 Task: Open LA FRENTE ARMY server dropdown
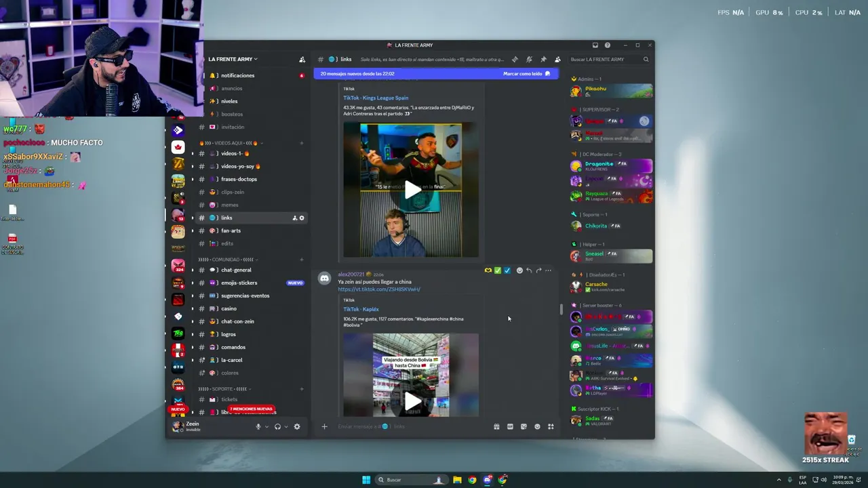point(233,59)
